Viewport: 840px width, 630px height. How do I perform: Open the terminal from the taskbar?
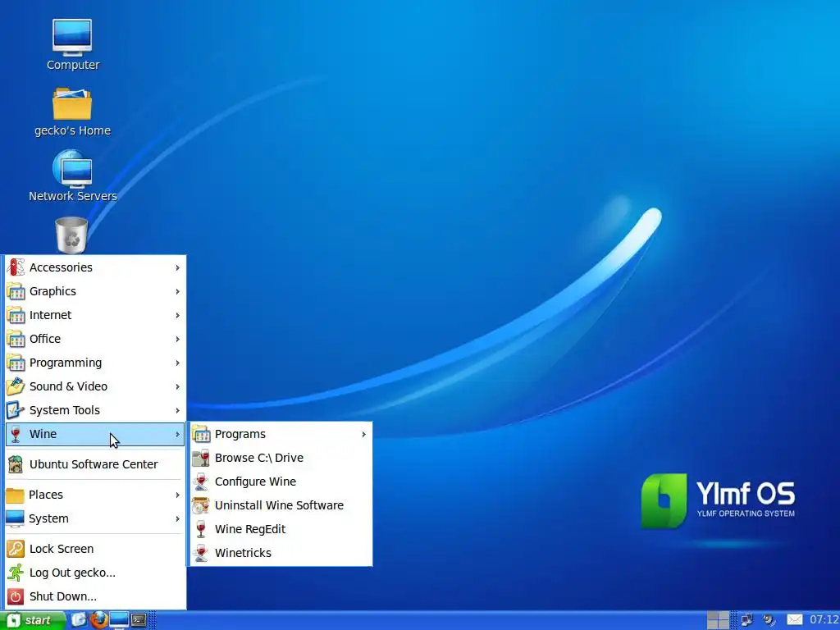point(138,620)
